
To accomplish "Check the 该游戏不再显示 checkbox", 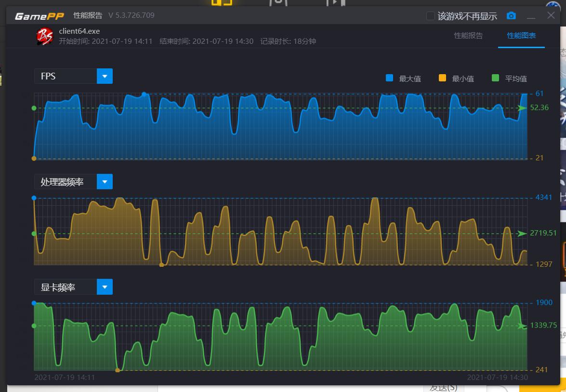I will point(431,16).
